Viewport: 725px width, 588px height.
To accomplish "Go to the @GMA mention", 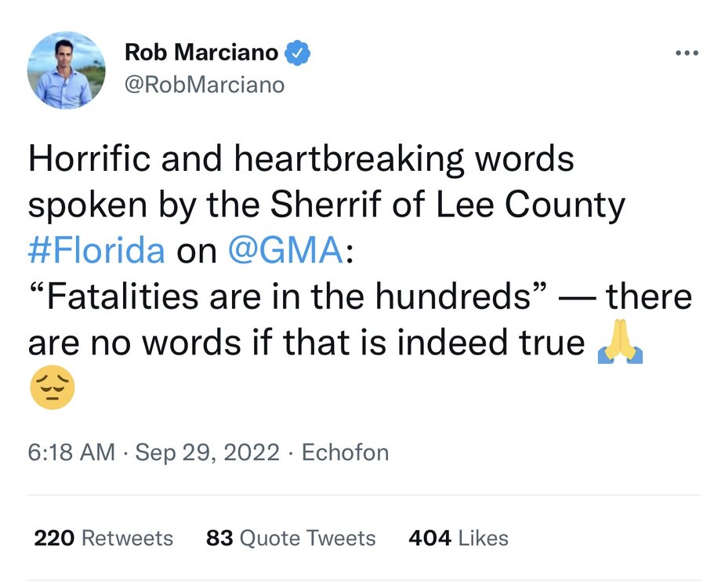I will pyautogui.click(x=285, y=251).
